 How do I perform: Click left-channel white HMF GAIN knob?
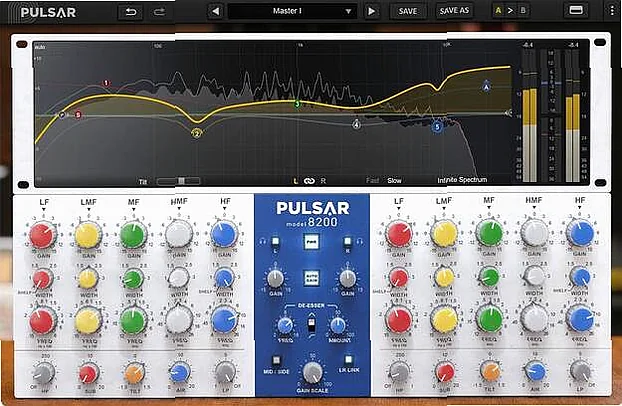pos(179,235)
